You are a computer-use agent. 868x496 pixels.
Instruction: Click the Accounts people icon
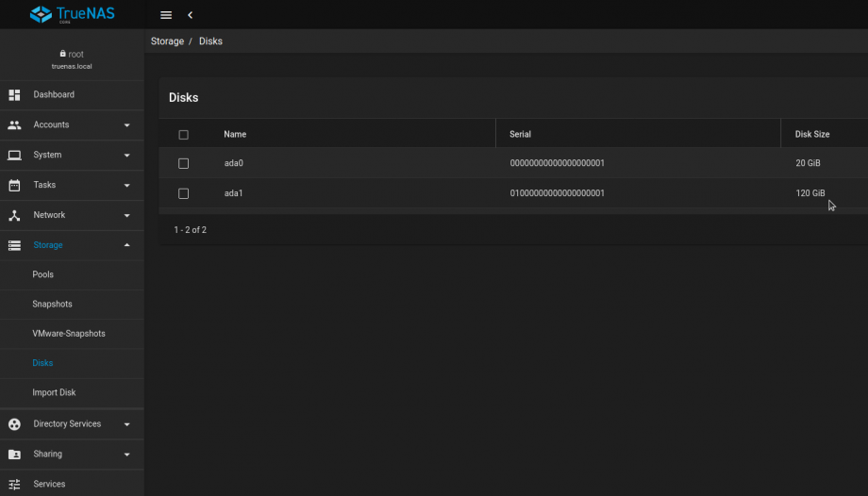pos(14,124)
